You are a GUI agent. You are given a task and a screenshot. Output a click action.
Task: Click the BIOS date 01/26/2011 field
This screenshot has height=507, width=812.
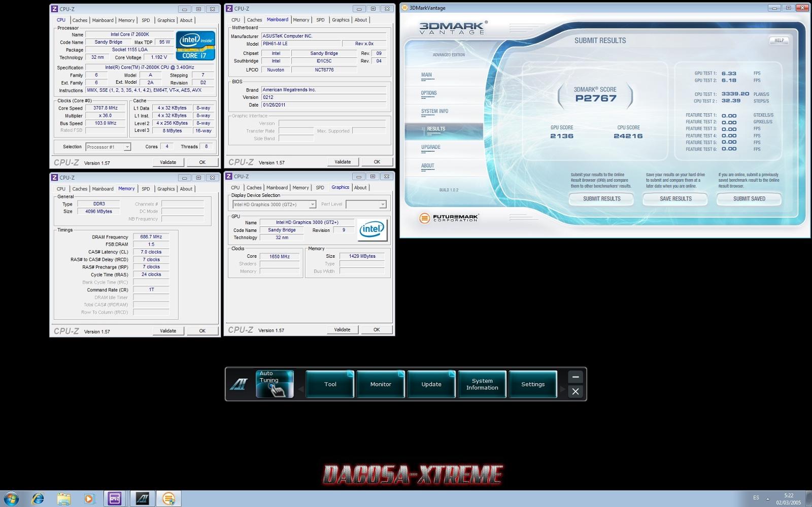(324, 105)
